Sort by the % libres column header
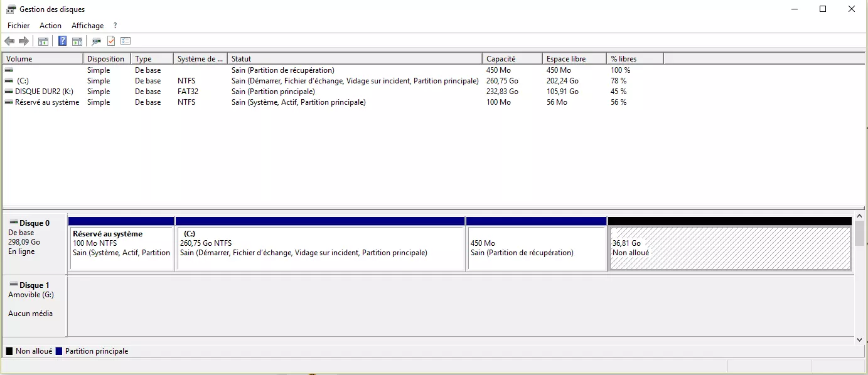This screenshot has width=868, height=375. coord(635,59)
